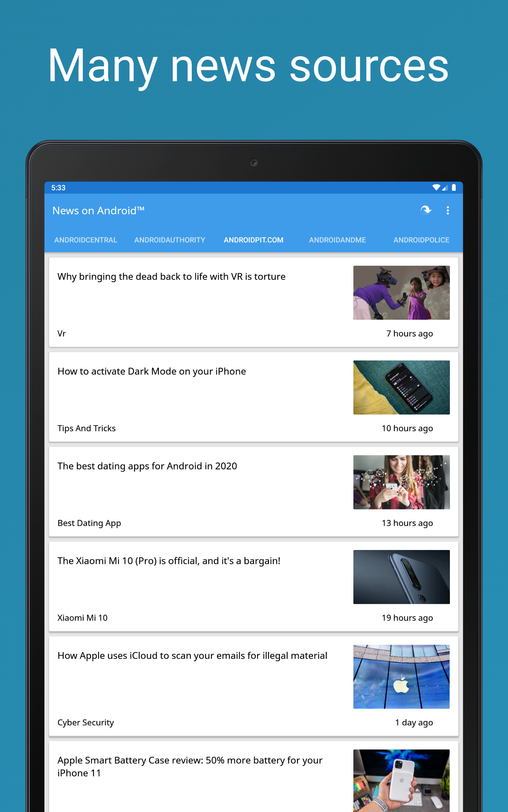This screenshot has width=508, height=812.
Task: Click the 'Vr' category label
Action: 62,334
